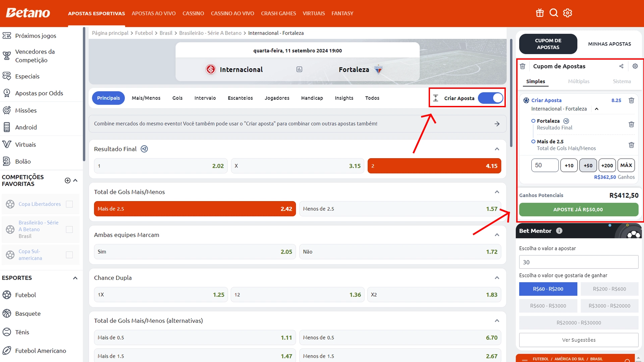Choose the R$60 - R$200 winnings range
This screenshot has width=644, height=362.
[548, 289]
